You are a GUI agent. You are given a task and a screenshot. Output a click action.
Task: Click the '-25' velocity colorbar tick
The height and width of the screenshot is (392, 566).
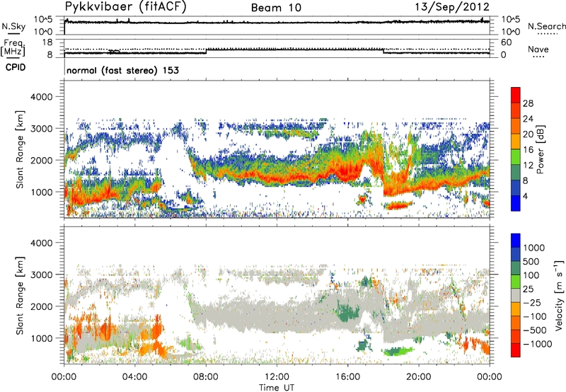click(x=532, y=302)
